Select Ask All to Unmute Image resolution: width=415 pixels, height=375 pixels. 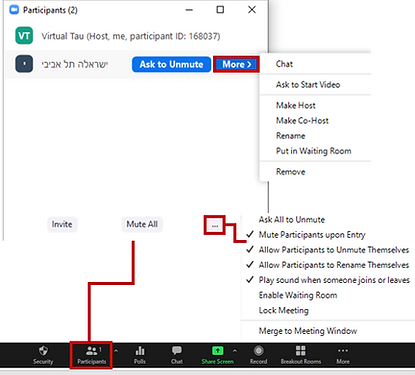tap(292, 220)
